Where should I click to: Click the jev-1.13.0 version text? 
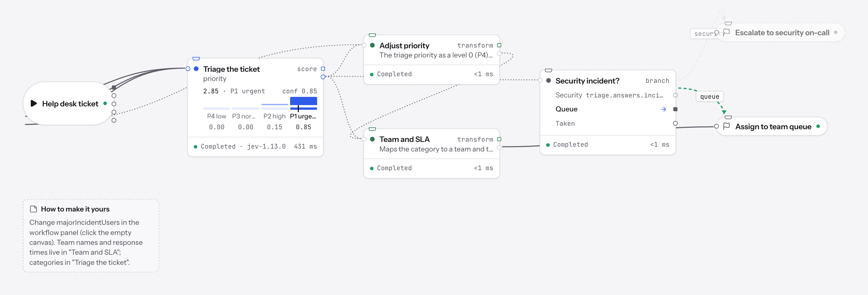click(x=266, y=146)
